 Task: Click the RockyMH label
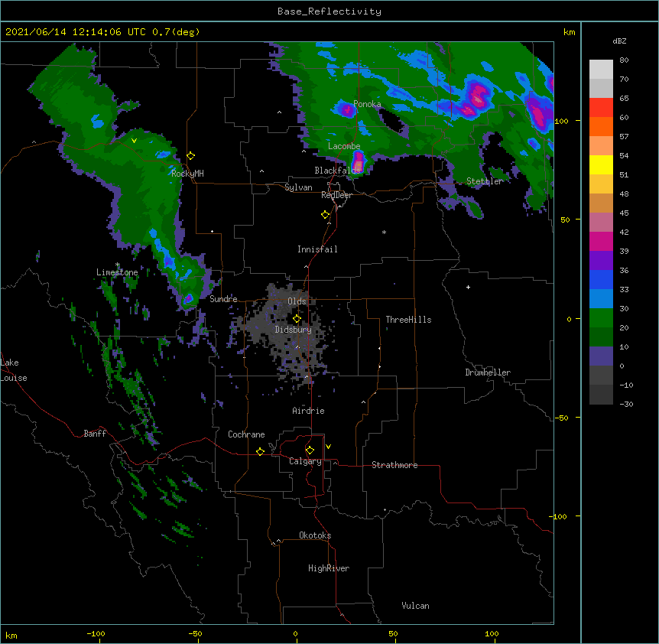[x=187, y=173]
